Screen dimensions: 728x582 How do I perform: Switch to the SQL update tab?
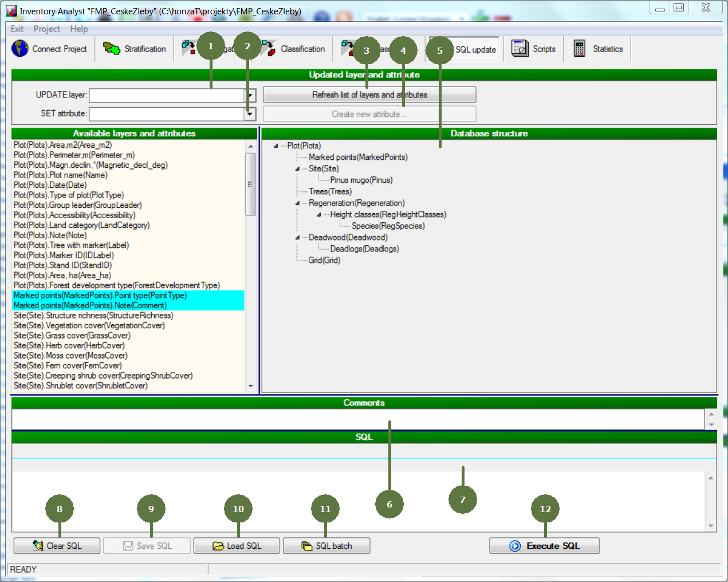pyautogui.click(x=475, y=49)
